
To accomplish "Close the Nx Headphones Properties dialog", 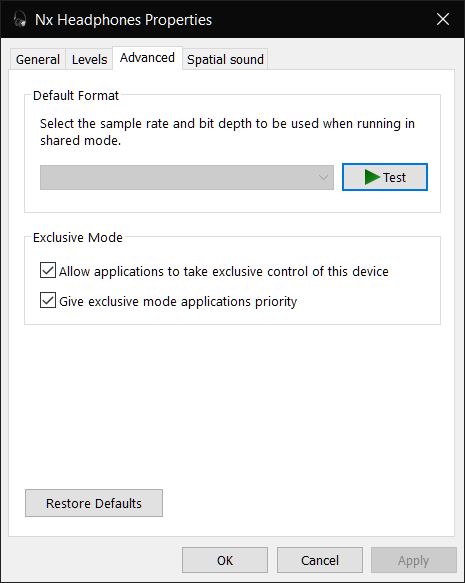I will [x=443, y=19].
